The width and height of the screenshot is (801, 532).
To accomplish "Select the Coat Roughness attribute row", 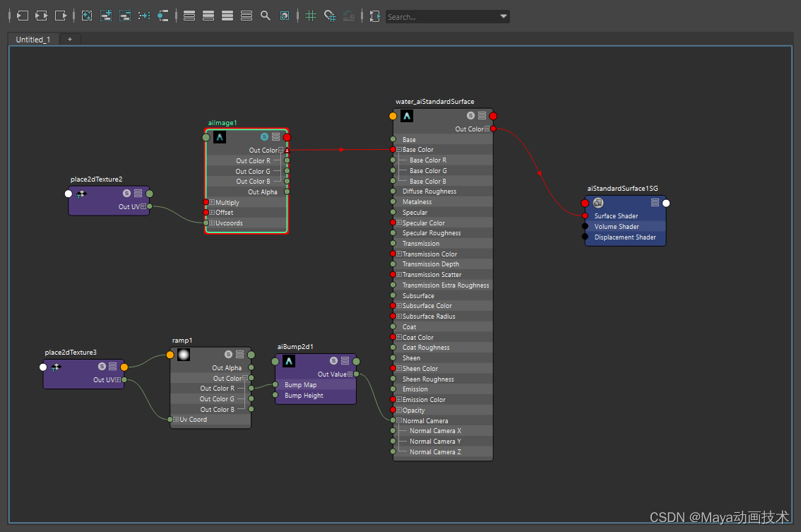I will click(x=443, y=348).
